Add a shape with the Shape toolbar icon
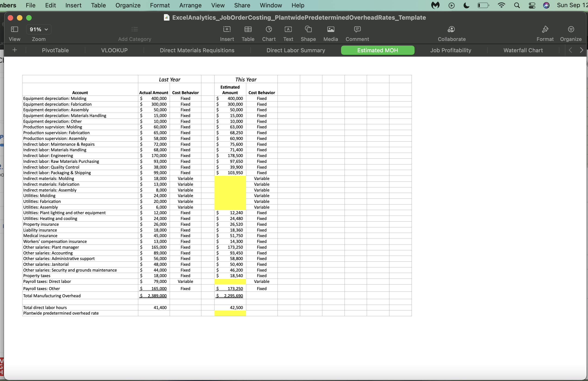588x381 pixels. (x=308, y=33)
